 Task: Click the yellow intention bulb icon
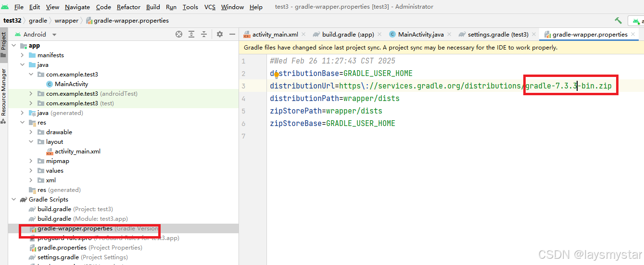click(277, 75)
